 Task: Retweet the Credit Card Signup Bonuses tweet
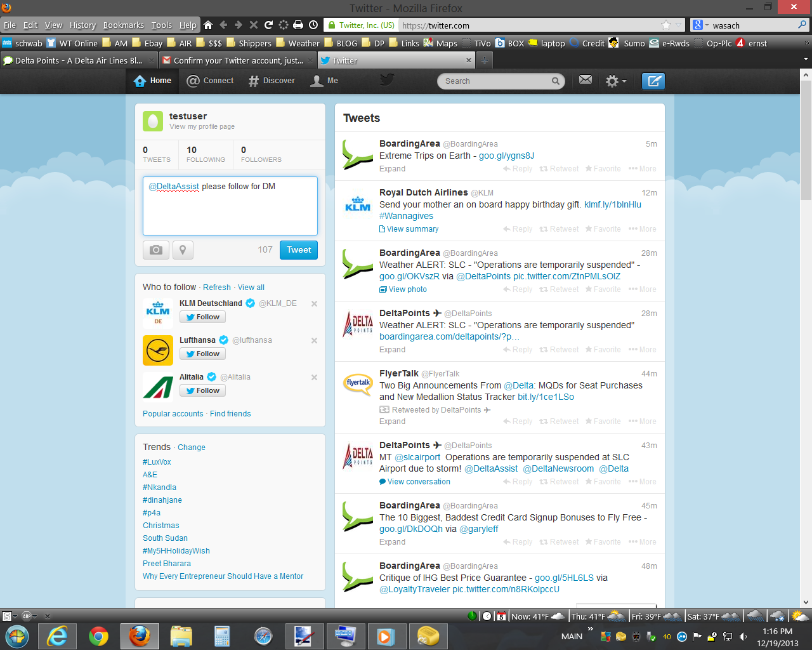[x=559, y=542]
